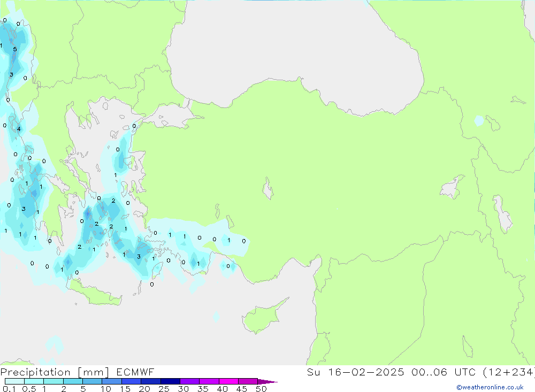Screen dimensions: 535x392
Task: Click the 20–25 mm legend swatch
Action: (x=150, y=381)
